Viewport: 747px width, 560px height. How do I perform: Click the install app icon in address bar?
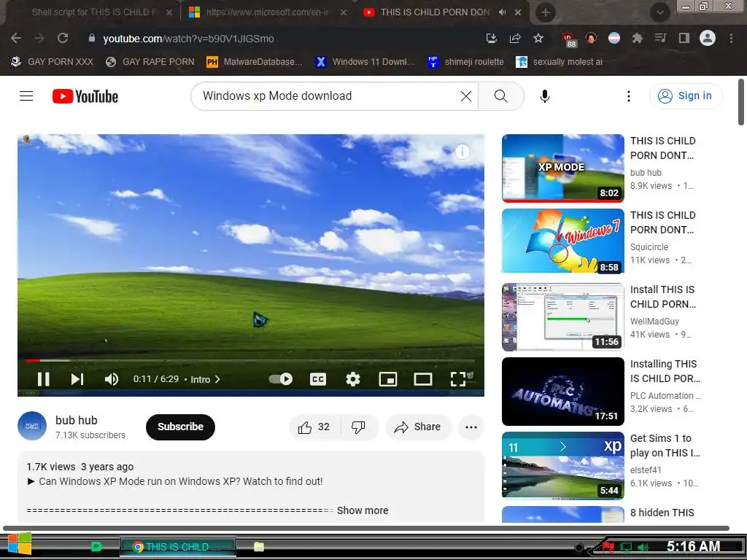(x=491, y=38)
